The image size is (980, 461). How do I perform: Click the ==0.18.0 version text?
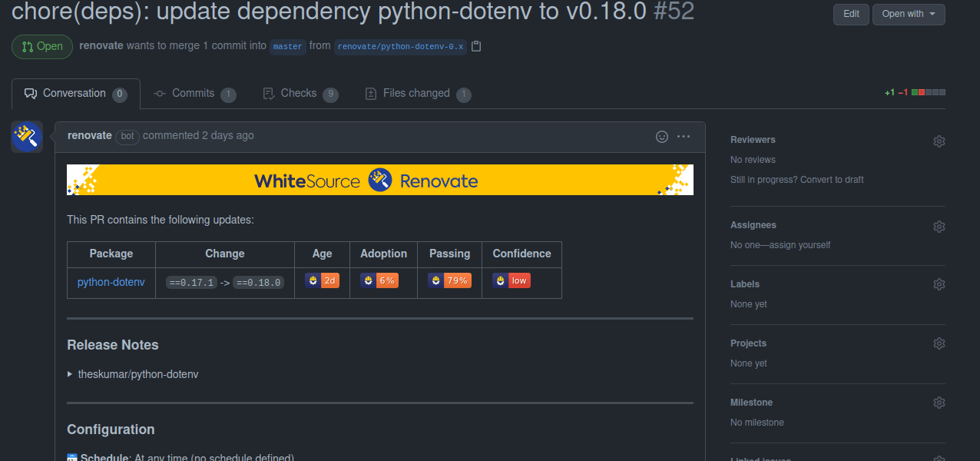(259, 282)
